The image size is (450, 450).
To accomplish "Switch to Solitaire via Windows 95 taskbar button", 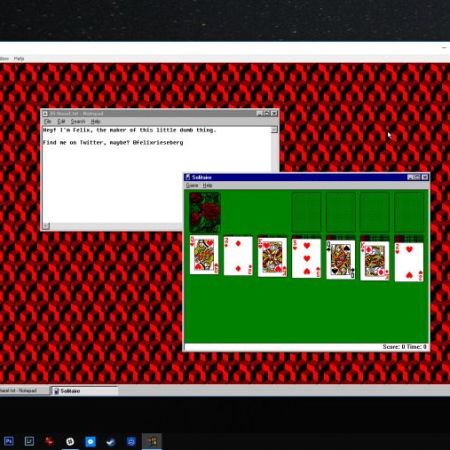I will pyautogui.click(x=84, y=391).
